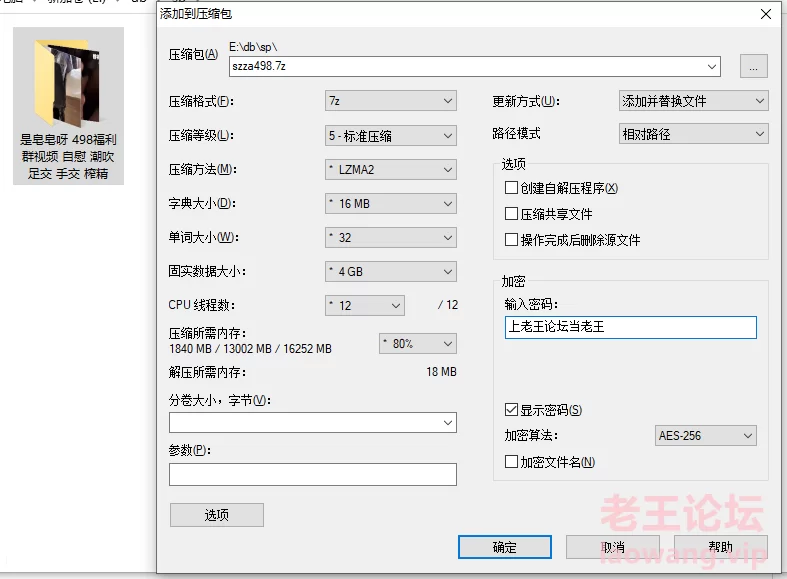Confirm with the 确定 button
The image size is (787, 579).
(x=504, y=547)
